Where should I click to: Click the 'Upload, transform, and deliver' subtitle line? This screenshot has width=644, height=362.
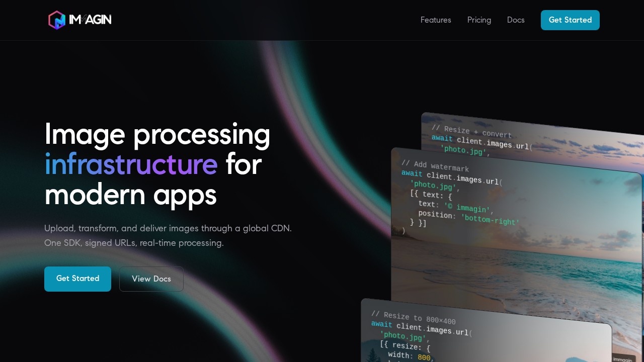pos(168,228)
